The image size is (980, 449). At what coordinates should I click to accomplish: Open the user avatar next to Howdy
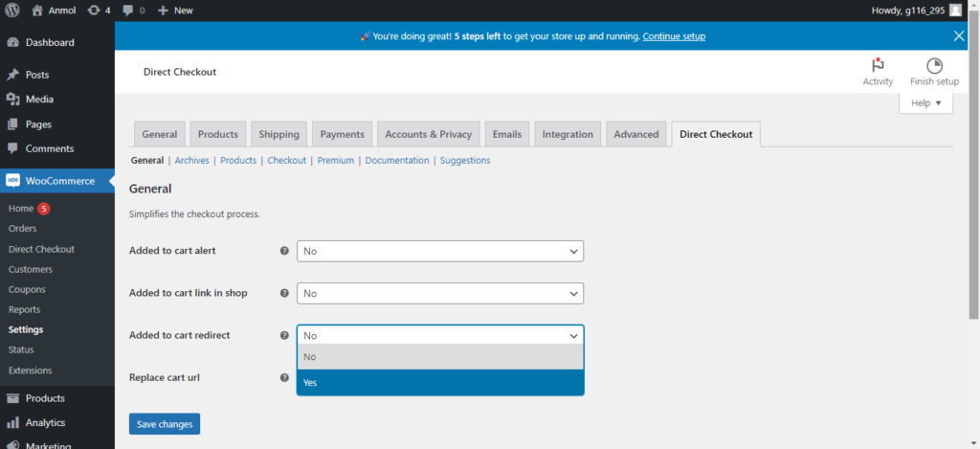click(x=955, y=10)
